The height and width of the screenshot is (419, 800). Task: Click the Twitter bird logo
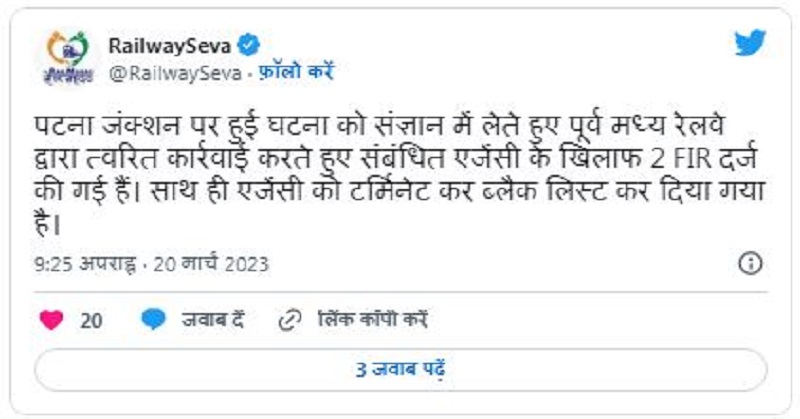pyautogui.click(x=750, y=43)
